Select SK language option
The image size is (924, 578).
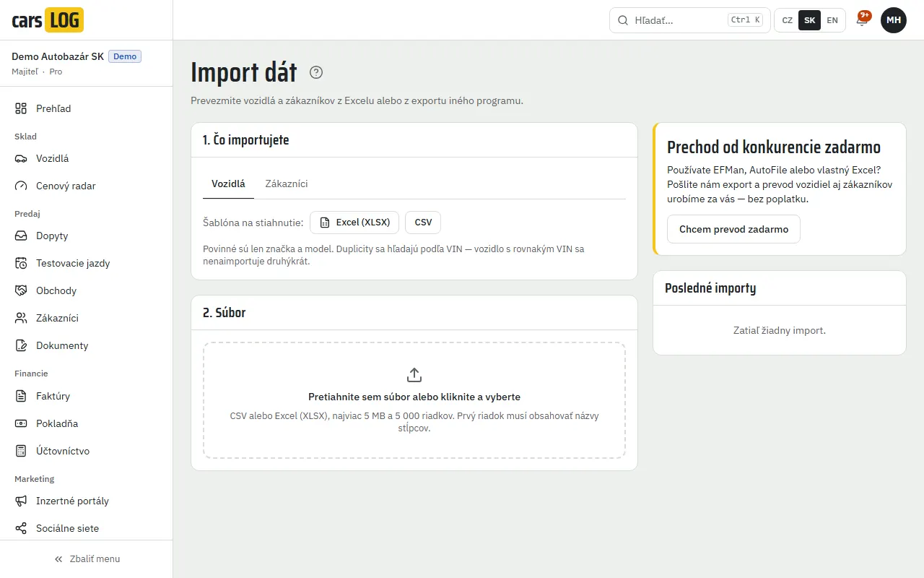point(810,20)
